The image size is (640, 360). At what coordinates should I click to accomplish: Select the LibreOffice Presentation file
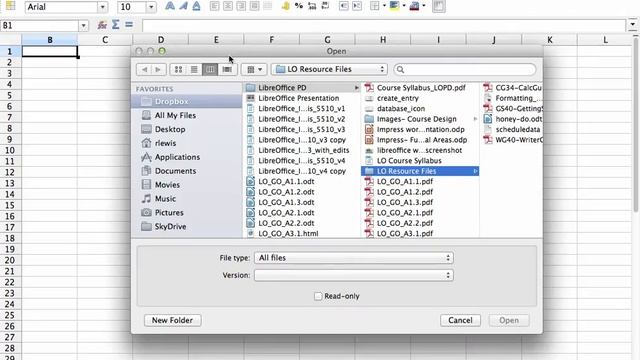tap(302, 98)
